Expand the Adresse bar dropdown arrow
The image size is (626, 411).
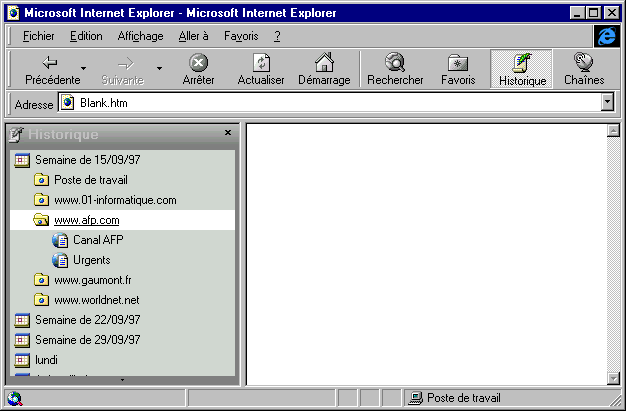(607, 102)
